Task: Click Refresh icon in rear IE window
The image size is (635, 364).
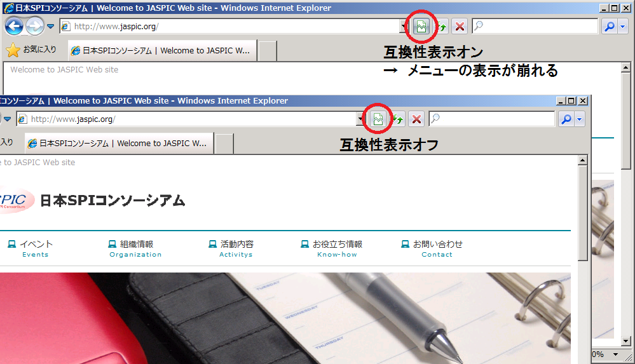Action: 441,27
